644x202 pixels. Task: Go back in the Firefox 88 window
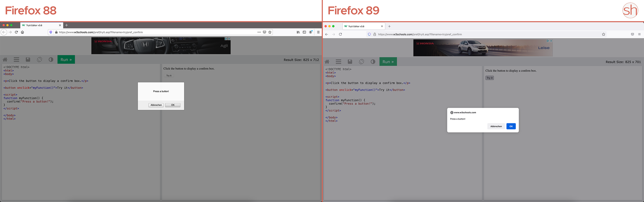tap(4, 32)
